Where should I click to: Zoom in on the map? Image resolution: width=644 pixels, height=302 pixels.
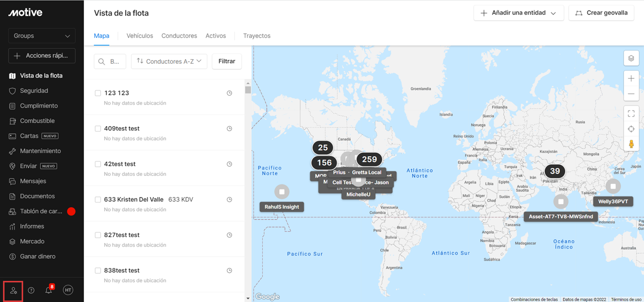[631, 79]
